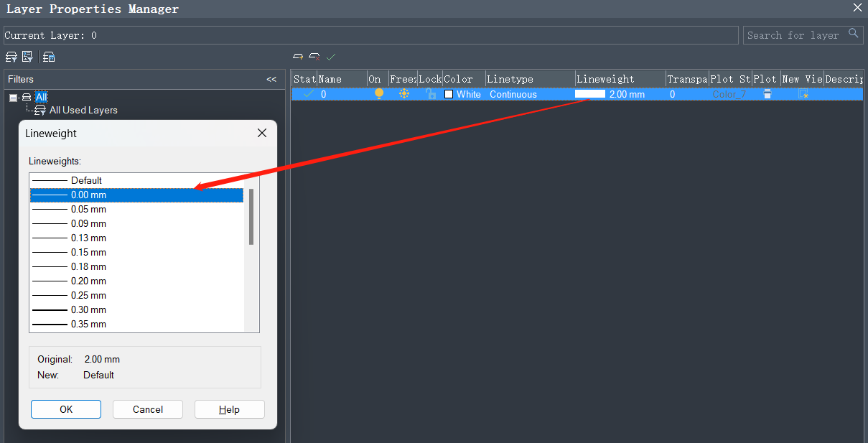Screen dimensions: 868x443
Task: Click the search magnifier icon
Action: click(x=854, y=34)
